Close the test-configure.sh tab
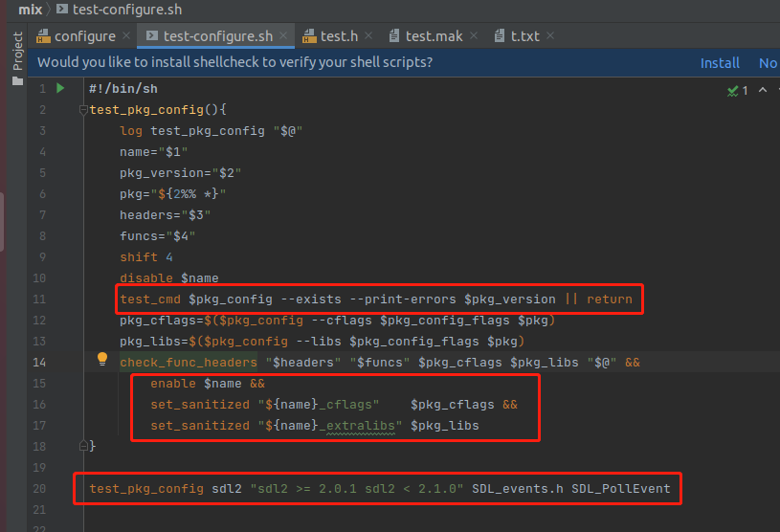 283,35
